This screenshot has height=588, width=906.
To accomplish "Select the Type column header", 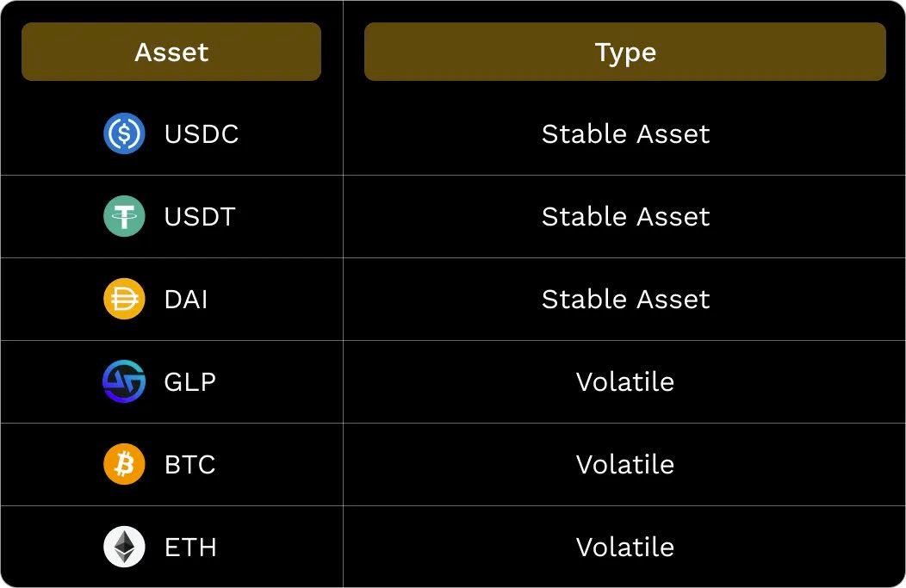I will (x=625, y=52).
